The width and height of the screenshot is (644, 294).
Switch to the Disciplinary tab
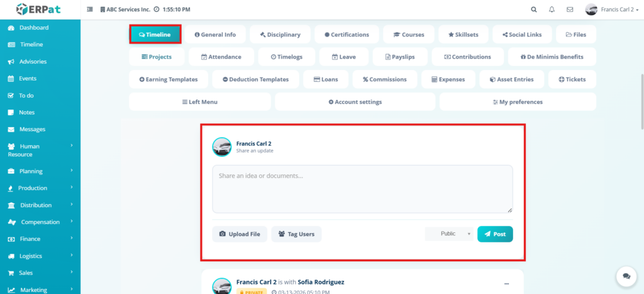click(x=280, y=35)
